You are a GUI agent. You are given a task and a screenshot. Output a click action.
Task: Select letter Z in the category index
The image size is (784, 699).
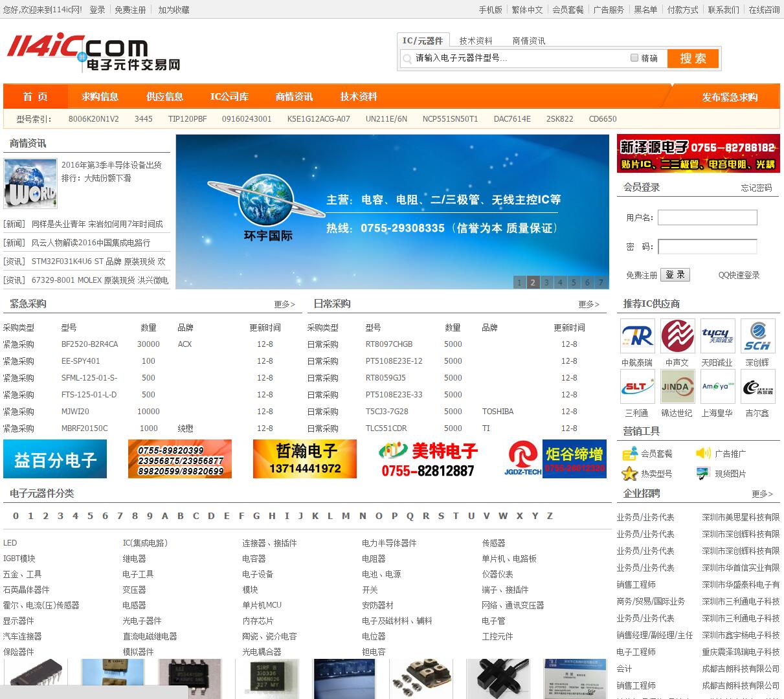[550, 516]
